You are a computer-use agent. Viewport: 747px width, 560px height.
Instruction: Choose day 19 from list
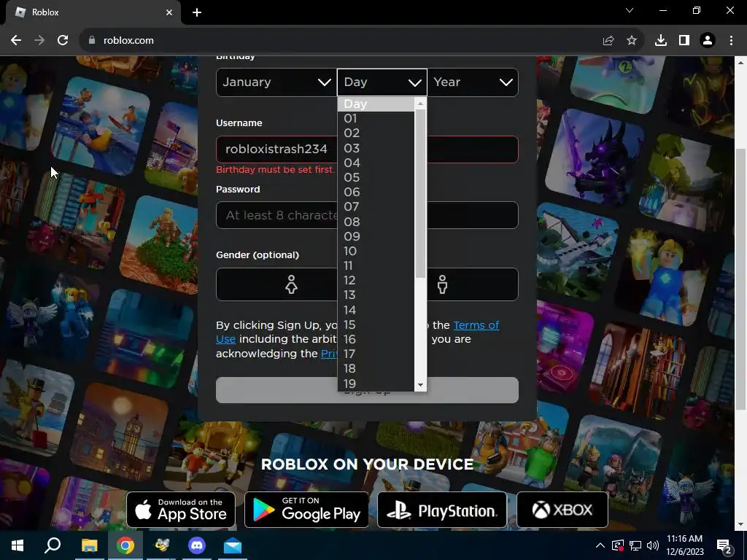point(376,384)
